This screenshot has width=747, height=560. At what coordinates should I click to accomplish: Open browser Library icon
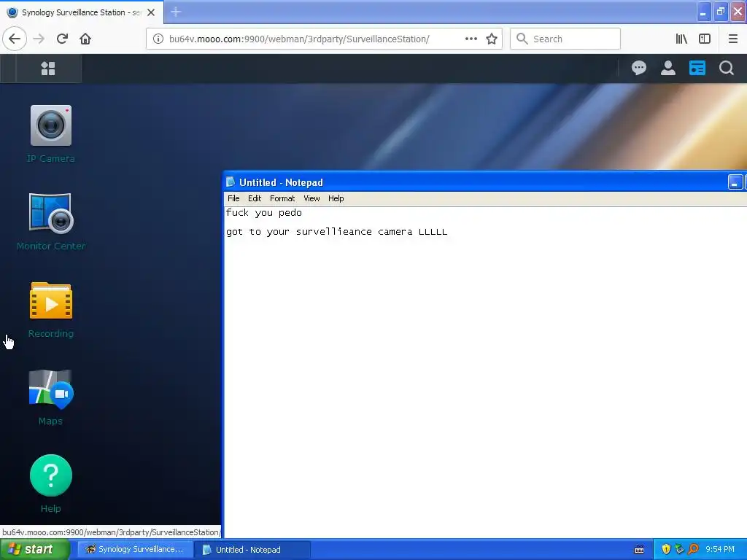(681, 39)
